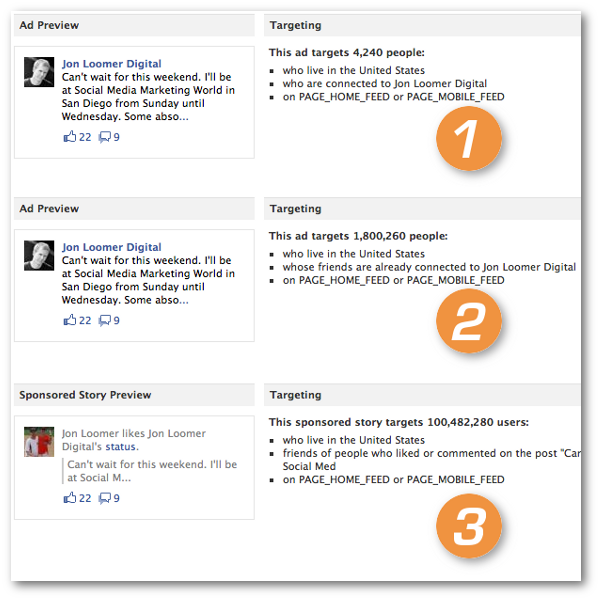Click the first Ad Preview header
The width and height of the screenshot is (600, 600).
pos(134,25)
